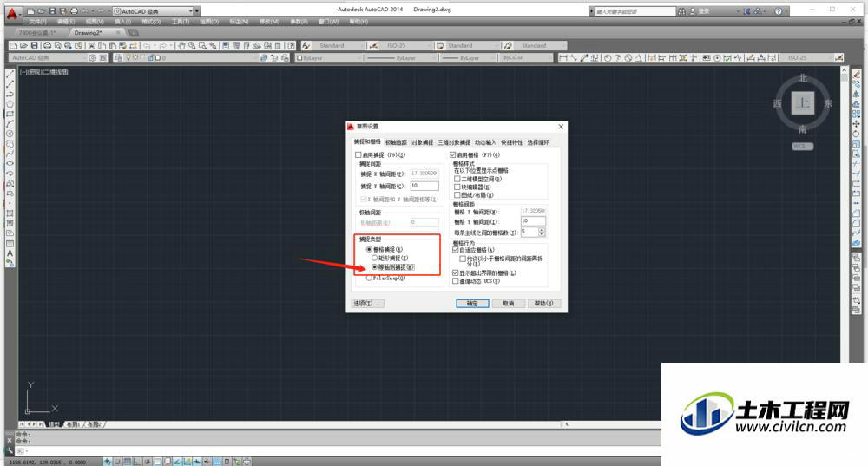Click the Cut scissors icon
Viewport: 868px width, 466px height.
(x=92, y=45)
